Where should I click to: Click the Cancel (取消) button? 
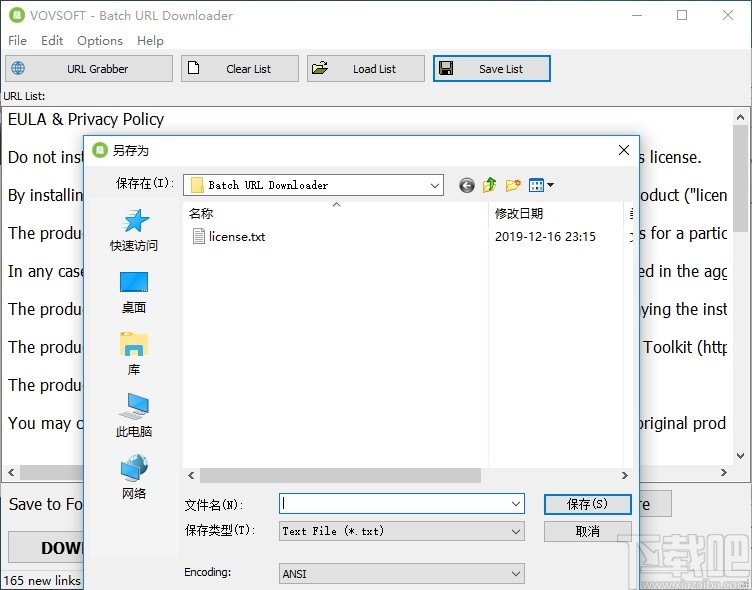click(588, 531)
